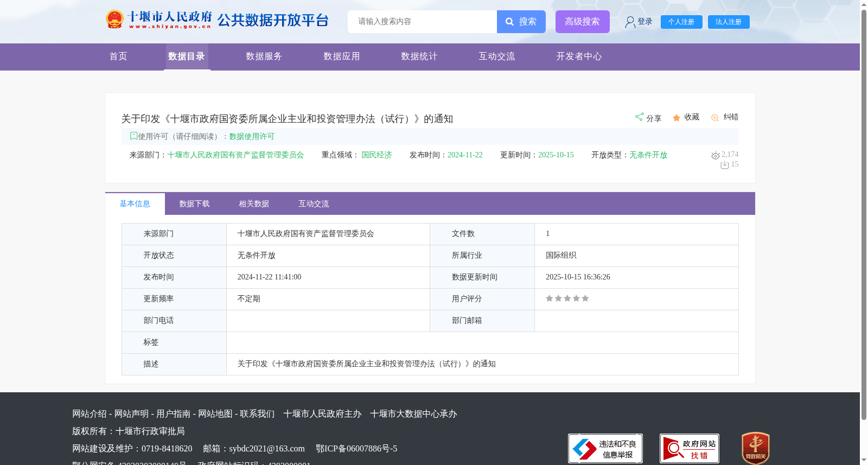Click the 登录 link
The width and height of the screenshot is (868, 465).
(645, 22)
